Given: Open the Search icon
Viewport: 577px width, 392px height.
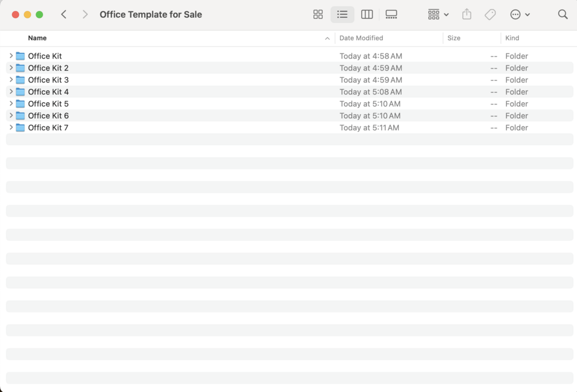Looking at the screenshot, I should (x=563, y=14).
